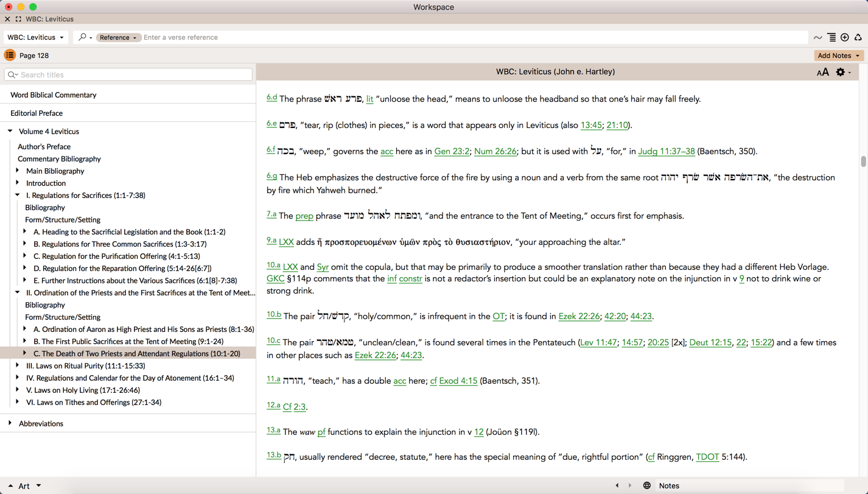Image resolution: width=868 pixels, height=494 pixels.
Task: Select Commentary Bibliography entry
Action: pos(59,159)
